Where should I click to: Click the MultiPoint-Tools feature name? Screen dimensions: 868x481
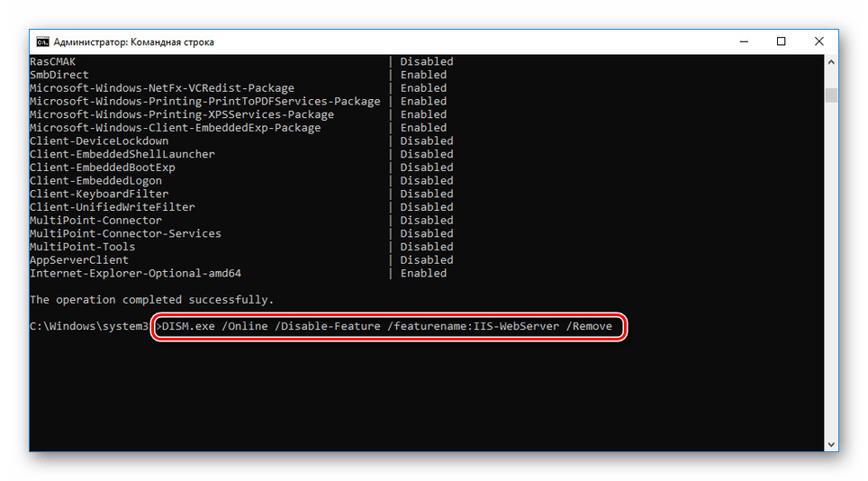[82, 247]
